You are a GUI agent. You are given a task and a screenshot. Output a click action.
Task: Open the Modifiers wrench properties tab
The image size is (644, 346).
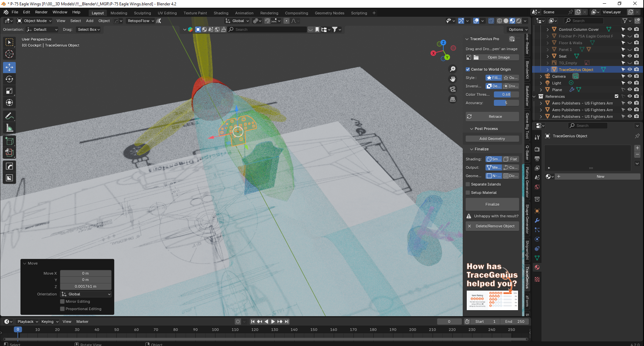coord(537,220)
